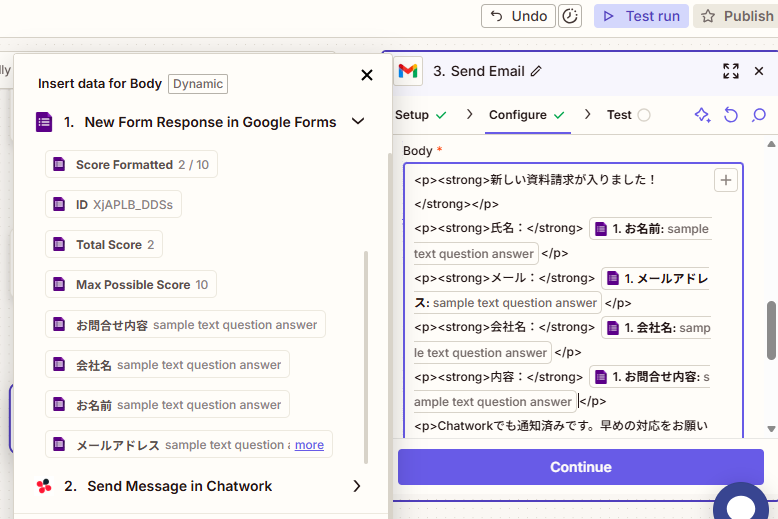The width and height of the screenshot is (778, 519).
Task: Open the Test tab
Action: pyautogui.click(x=627, y=115)
